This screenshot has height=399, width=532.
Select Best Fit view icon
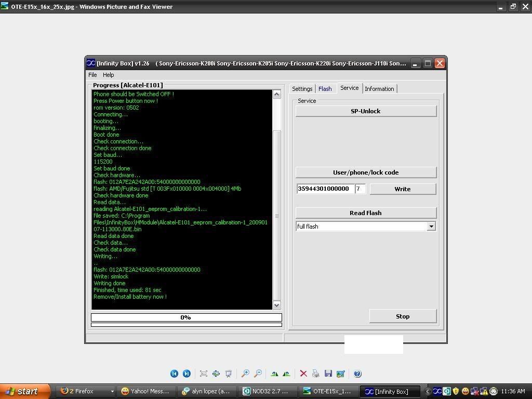click(x=204, y=374)
